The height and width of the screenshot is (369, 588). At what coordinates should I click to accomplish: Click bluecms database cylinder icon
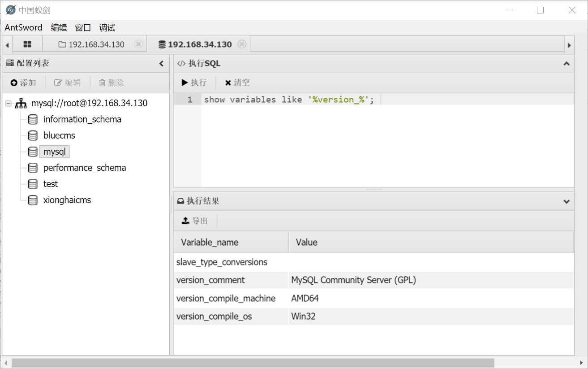(33, 135)
